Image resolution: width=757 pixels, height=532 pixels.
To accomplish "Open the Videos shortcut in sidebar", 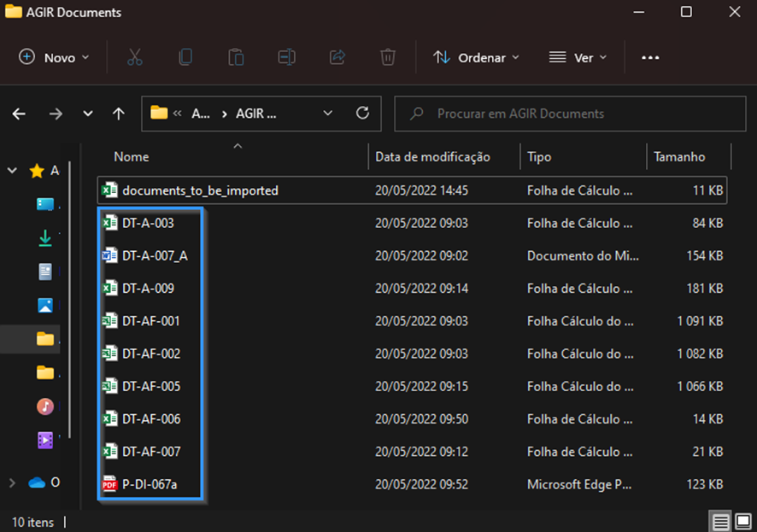I will point(45,441).
